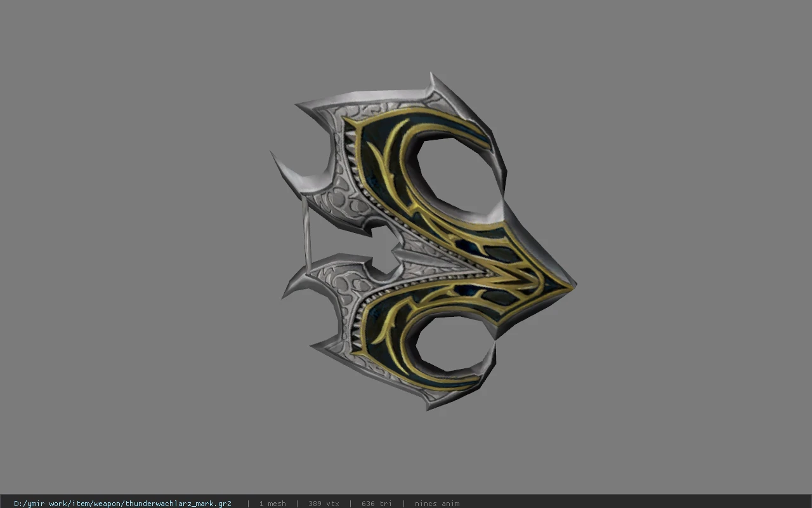Click the file path thunderwachlarz_mark.gr2 in status bar
Image resolution: width=812 pixels, height=508 pixels.
tap(122, 504)
